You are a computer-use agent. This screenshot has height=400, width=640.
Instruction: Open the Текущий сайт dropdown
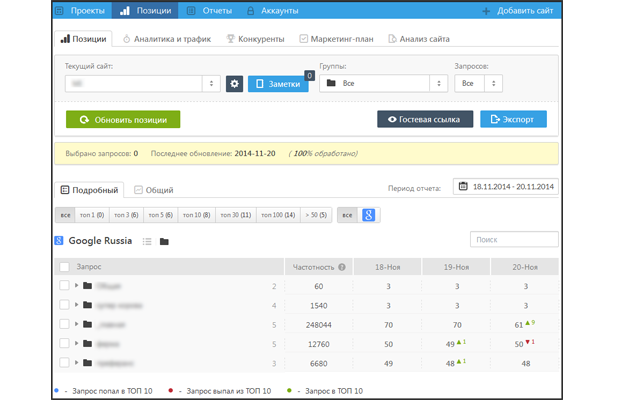[142, 84]
